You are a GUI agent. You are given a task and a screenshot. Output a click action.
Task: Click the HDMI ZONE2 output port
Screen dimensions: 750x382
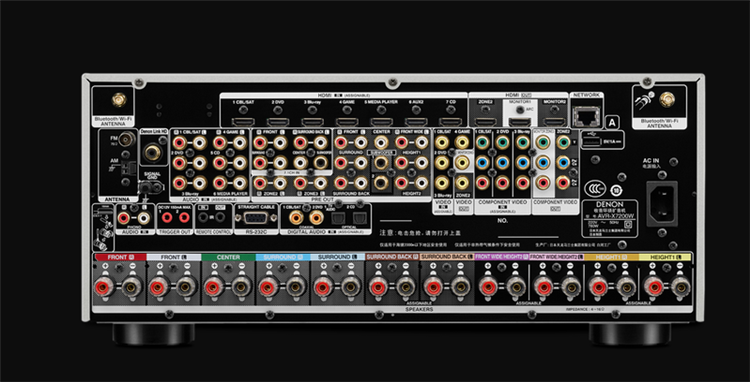485,121
